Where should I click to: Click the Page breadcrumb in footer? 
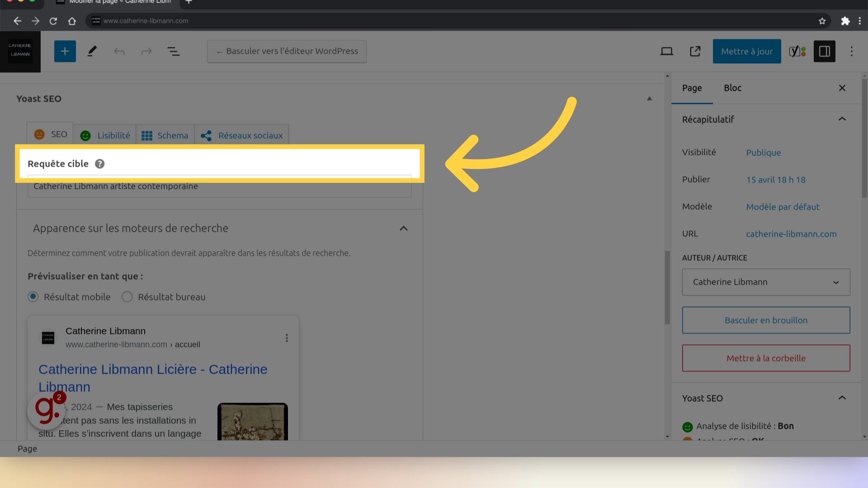(x=28, y=449)
